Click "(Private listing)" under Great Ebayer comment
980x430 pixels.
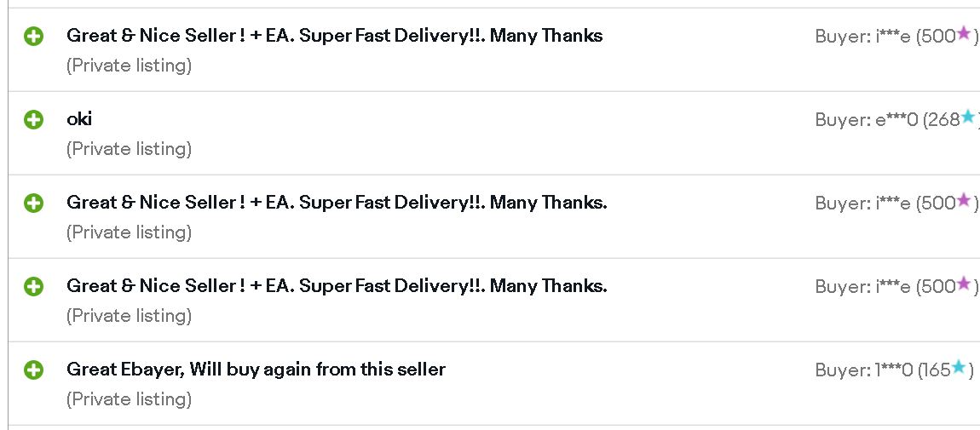pyautogui.click(x=129, y=398)
